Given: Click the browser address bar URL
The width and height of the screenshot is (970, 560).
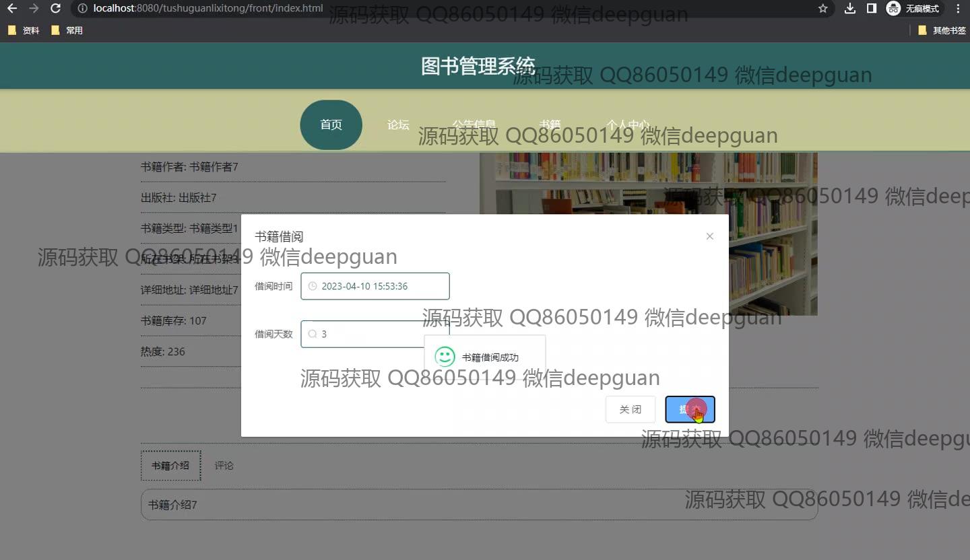Looking at the screenshot, I should (208, 9).
